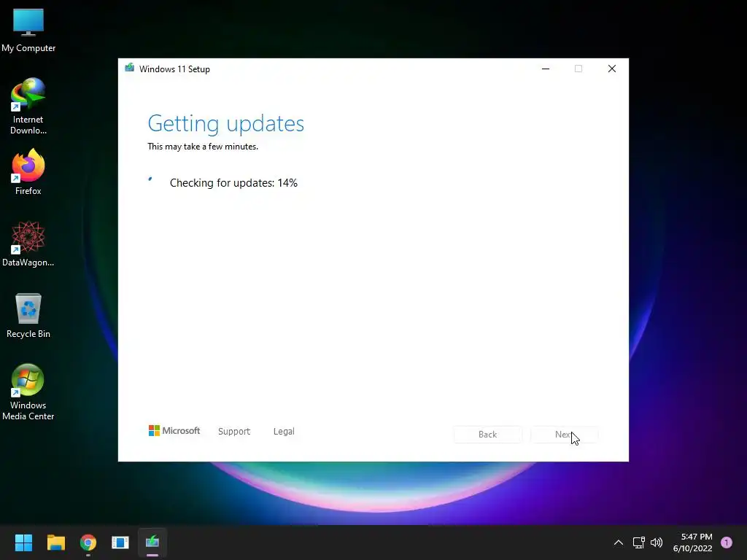Viewport: 747px width, 560px height.
Task: Open the DataWagon desktop shortcut
Action: [x=28, y=244]
